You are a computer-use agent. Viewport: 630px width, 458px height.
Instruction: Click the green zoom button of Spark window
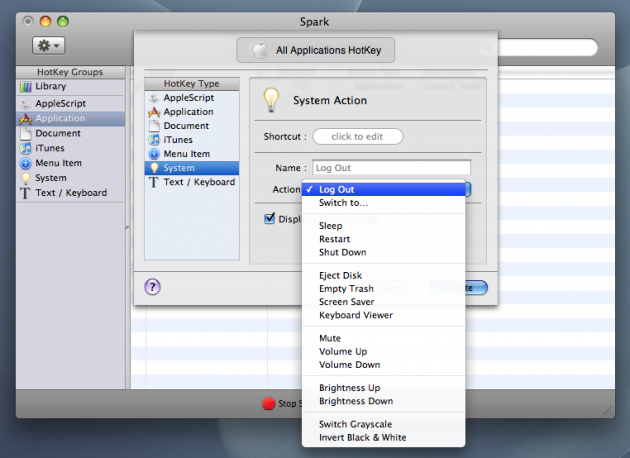point(63,21)
